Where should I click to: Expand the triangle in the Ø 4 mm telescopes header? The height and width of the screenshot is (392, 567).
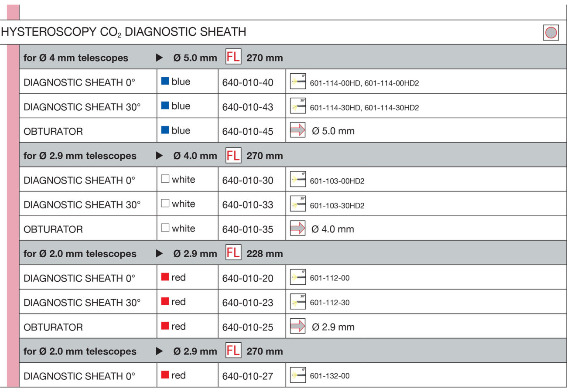160,58
